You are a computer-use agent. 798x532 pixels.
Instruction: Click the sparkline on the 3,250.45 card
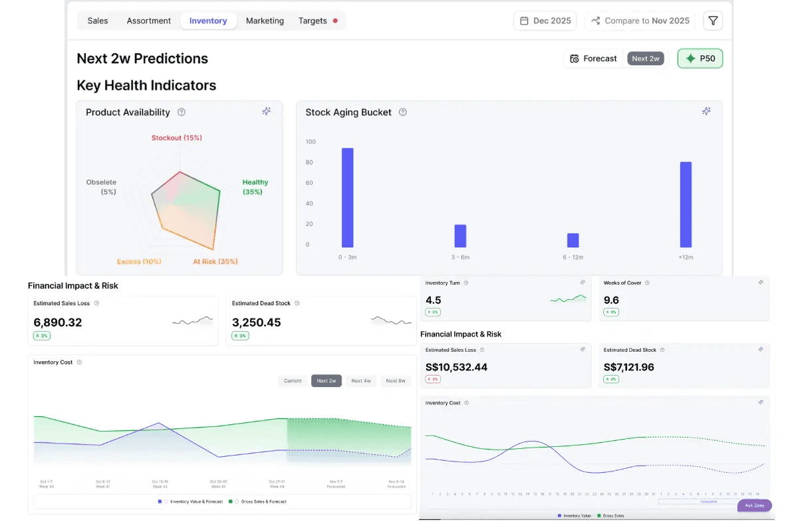[x=391, y=321]
